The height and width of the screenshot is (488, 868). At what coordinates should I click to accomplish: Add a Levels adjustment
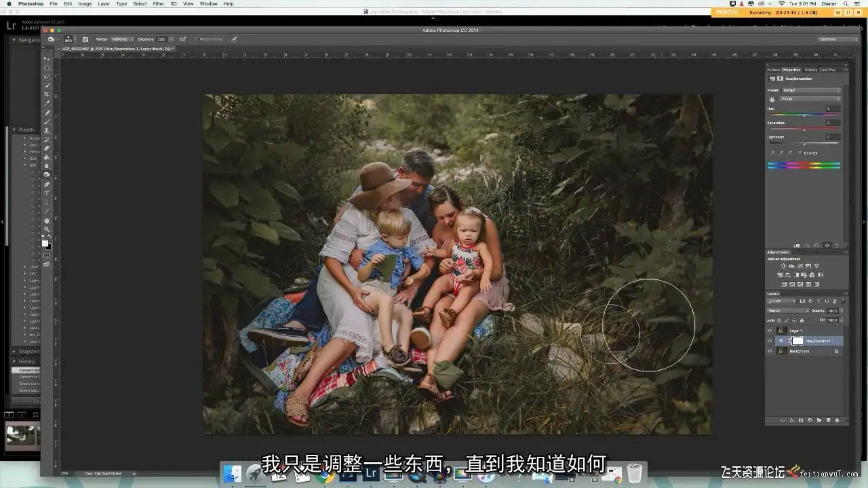tap(791, 266)
